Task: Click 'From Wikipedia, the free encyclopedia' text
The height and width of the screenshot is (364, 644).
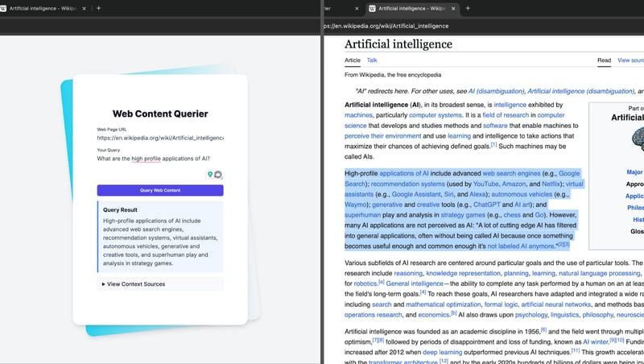Action: coord(393,75)
